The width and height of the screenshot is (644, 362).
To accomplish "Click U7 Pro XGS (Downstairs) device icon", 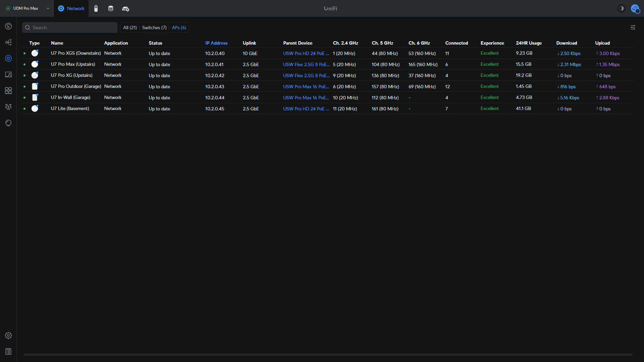I will [35, 53].
